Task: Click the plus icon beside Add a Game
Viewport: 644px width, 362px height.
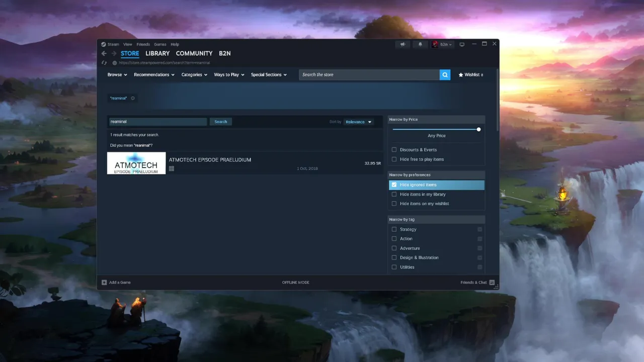Action: 104,282
